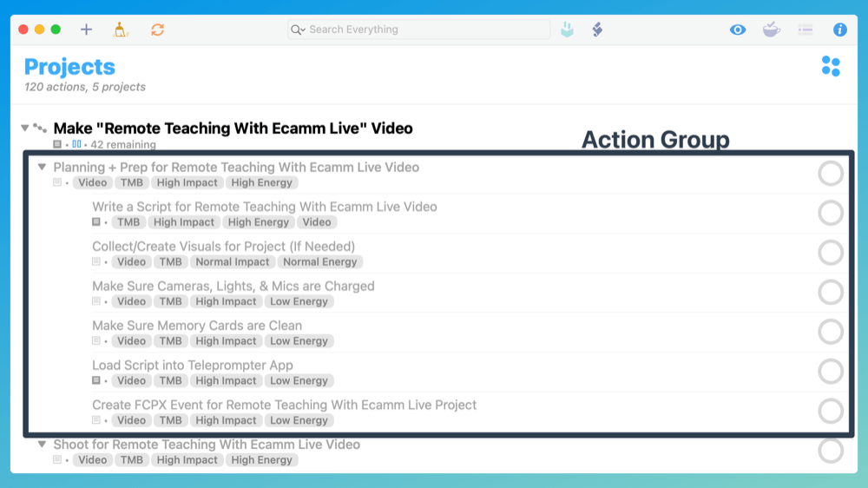Viewport: 868px width, 488px height.
Task: Open note icon on Create FCPX Event row
Action: click(96, 420)
